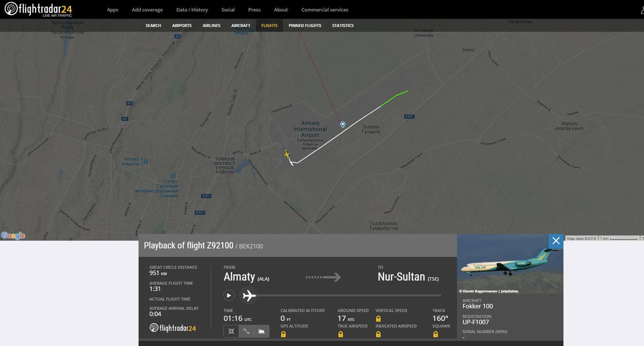Screen dimensions: 644x346
Task: Click the Turksib District map label
Action: [225, 166]
